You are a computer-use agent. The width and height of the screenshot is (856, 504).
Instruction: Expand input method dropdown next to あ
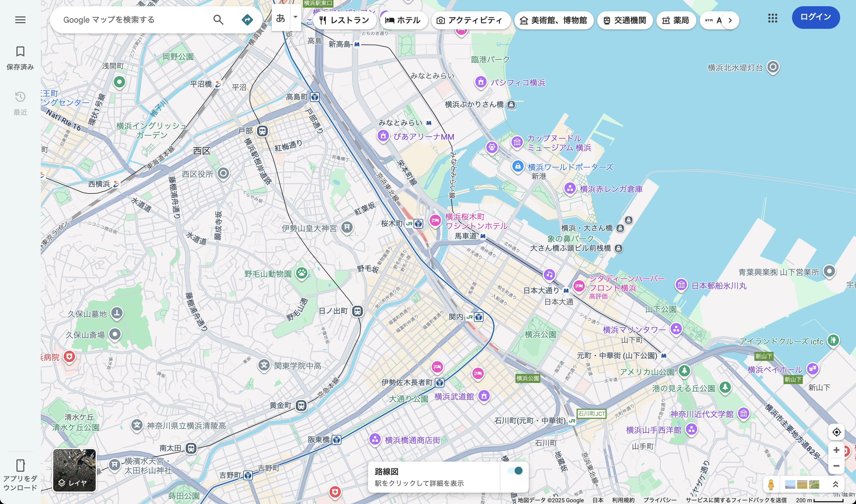point(295,17)
